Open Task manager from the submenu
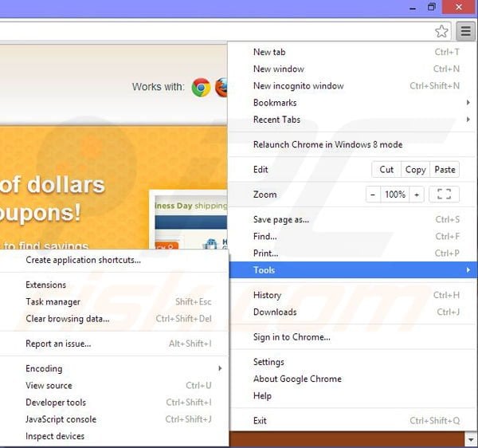The image size is (478, 448). (114, 301)
